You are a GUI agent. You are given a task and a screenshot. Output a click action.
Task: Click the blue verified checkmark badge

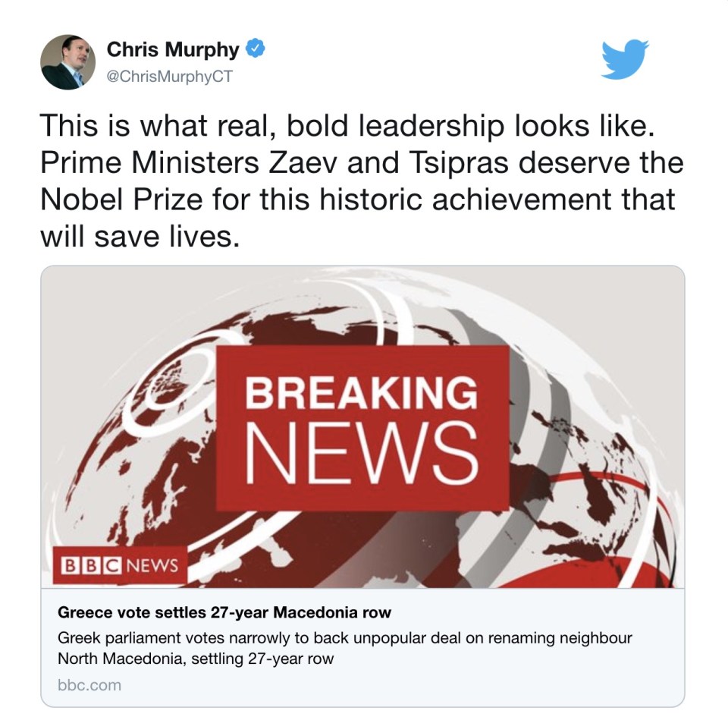255,49
